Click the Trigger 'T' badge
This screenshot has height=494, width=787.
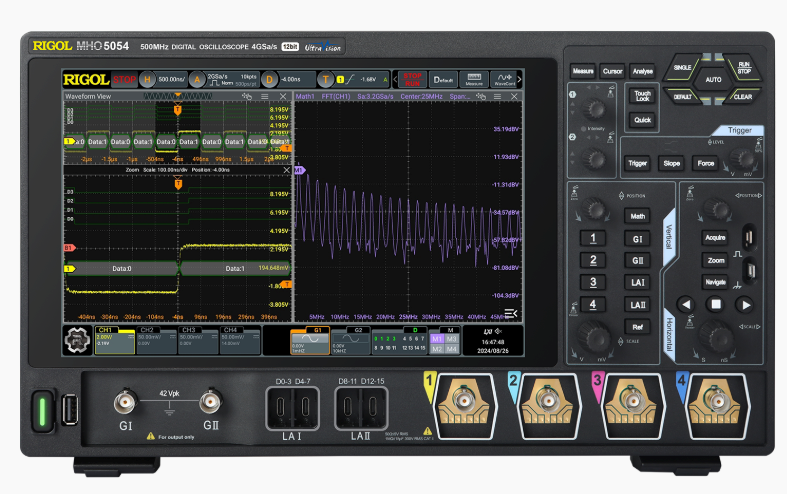[325, 79]
